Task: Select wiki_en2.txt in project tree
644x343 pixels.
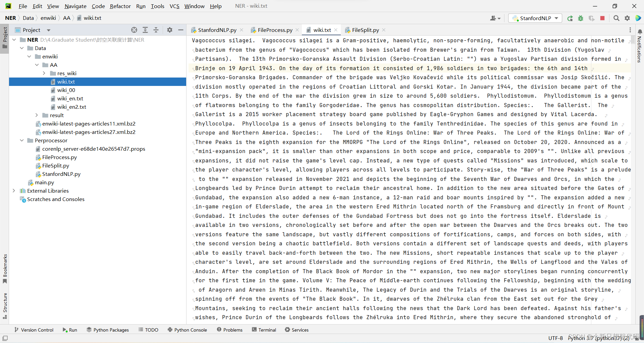Action: click(71, 107)
